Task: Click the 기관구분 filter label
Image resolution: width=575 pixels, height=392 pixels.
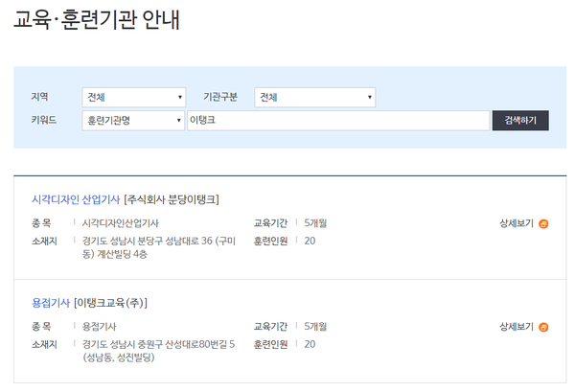Action: coord(220,97)
